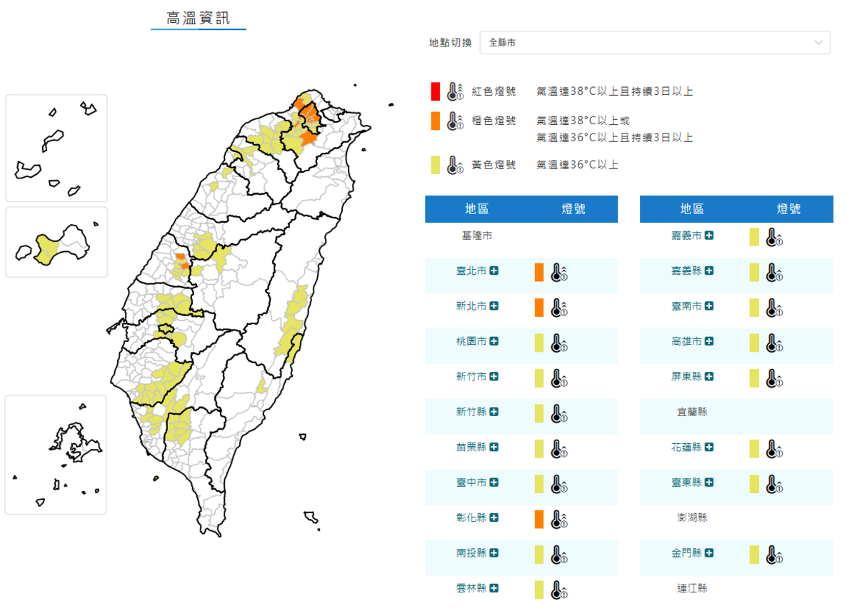Image resolution: width=857 pixels, height=616 pixels.
Task: Click 臺中市 thermometer icon
Action: [x=559, y=485]
